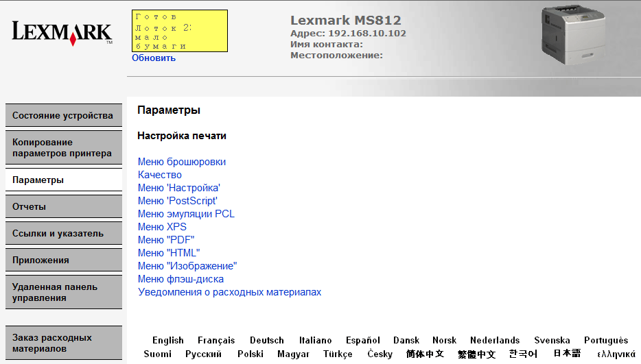Go to Ссылки и указатель

pos(64,234)
